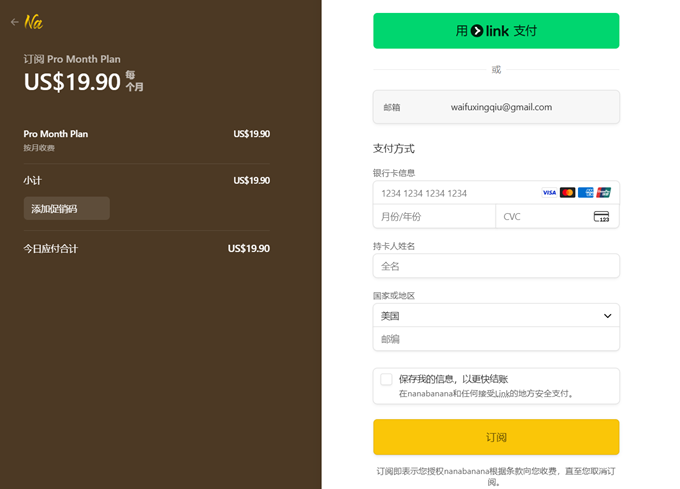Click the 邮编 postal code field
Screen dimensions: 680x489
click(496, 340)
